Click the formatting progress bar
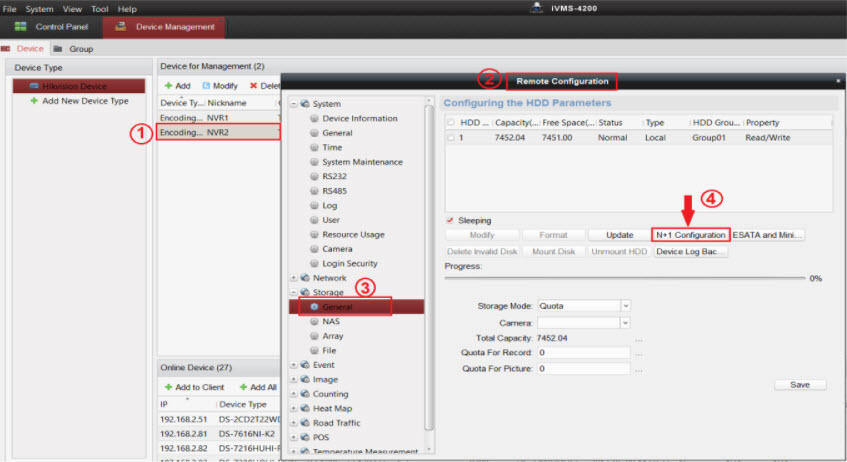 tap(624, 277)
